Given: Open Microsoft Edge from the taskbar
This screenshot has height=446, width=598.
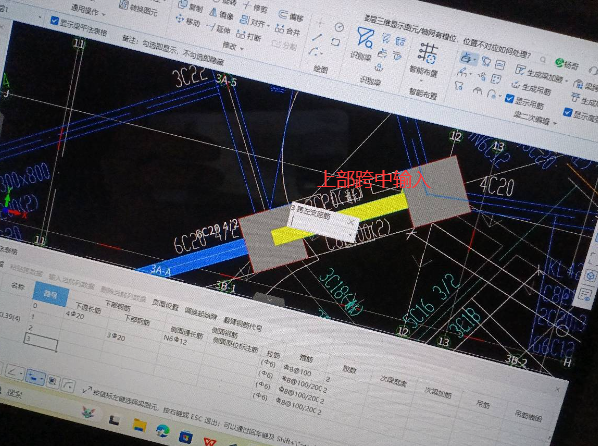Looking at the screenshot, I should pos(163,431).
